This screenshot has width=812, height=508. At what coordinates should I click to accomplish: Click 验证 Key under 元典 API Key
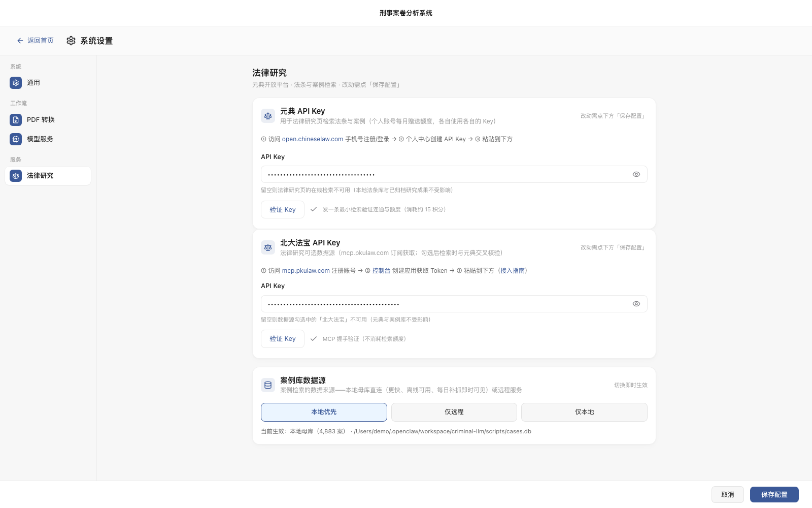tap(283, 209)
